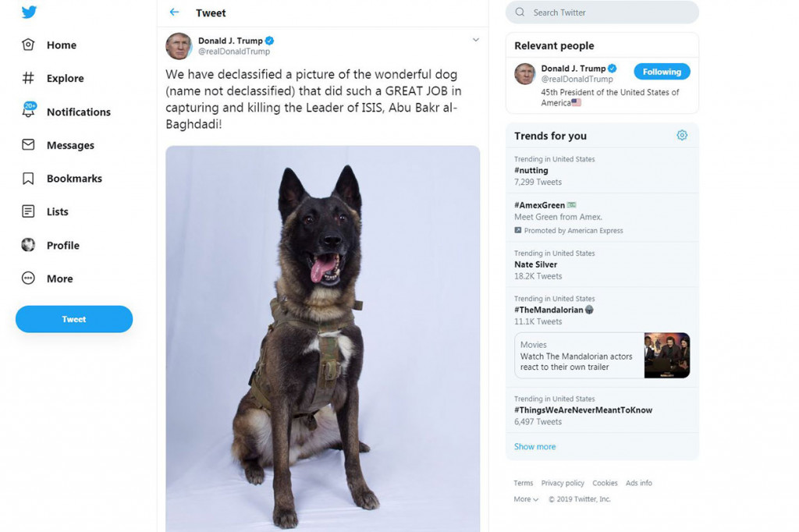Open the Privacy policy link
799x532 pixels.
[563, 483]
